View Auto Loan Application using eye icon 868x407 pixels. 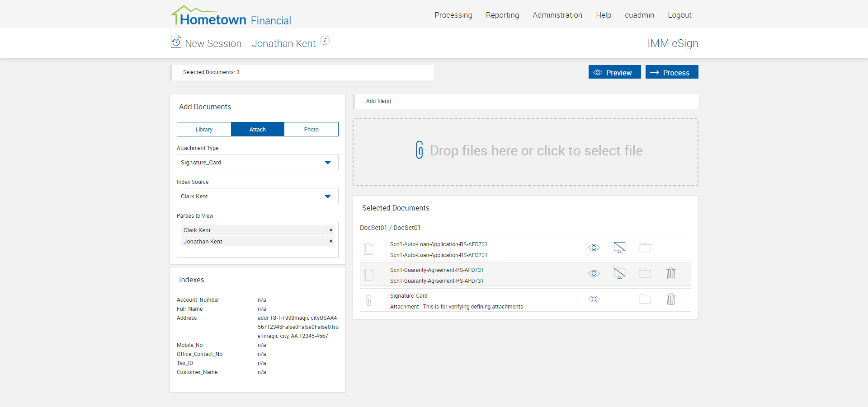(x=594, y=248)
